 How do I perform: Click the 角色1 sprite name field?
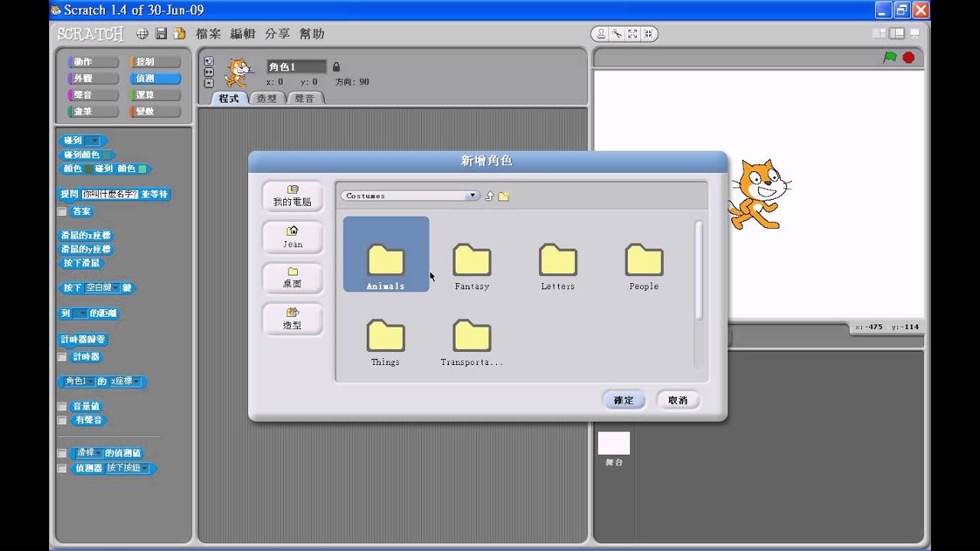(x=296, y=67)
